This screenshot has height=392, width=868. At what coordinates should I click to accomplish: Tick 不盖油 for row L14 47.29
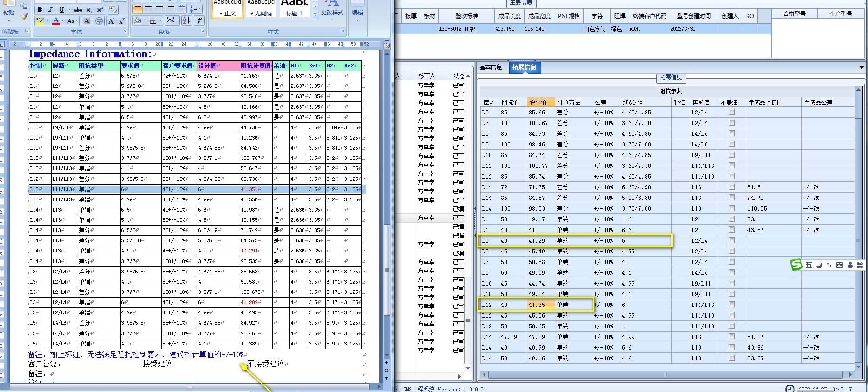click(x=732, y=337)
